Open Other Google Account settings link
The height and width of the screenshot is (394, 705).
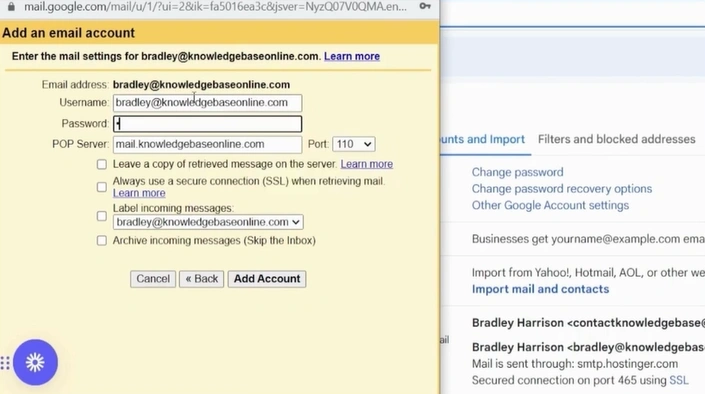coord(550,206)
